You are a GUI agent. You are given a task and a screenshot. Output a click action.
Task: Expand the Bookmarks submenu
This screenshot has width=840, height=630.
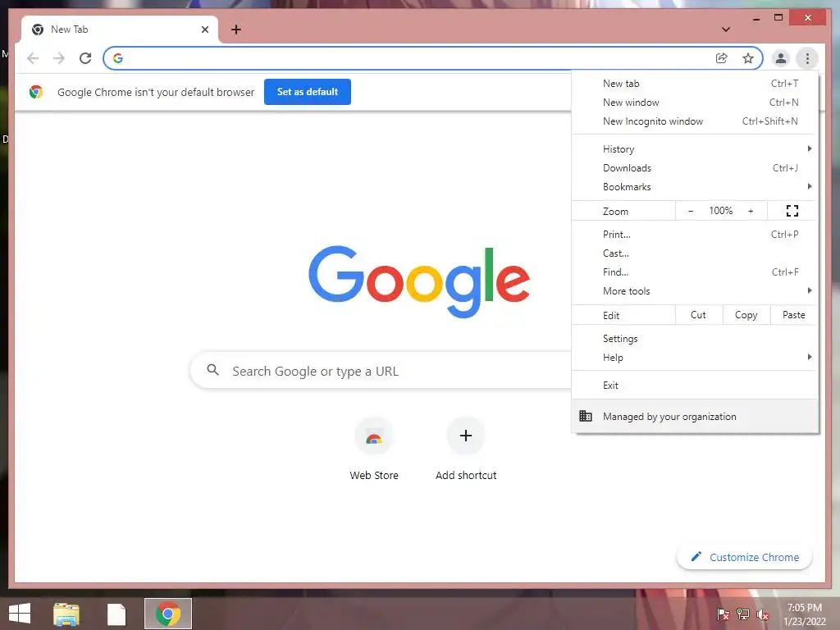coord(695,186)
